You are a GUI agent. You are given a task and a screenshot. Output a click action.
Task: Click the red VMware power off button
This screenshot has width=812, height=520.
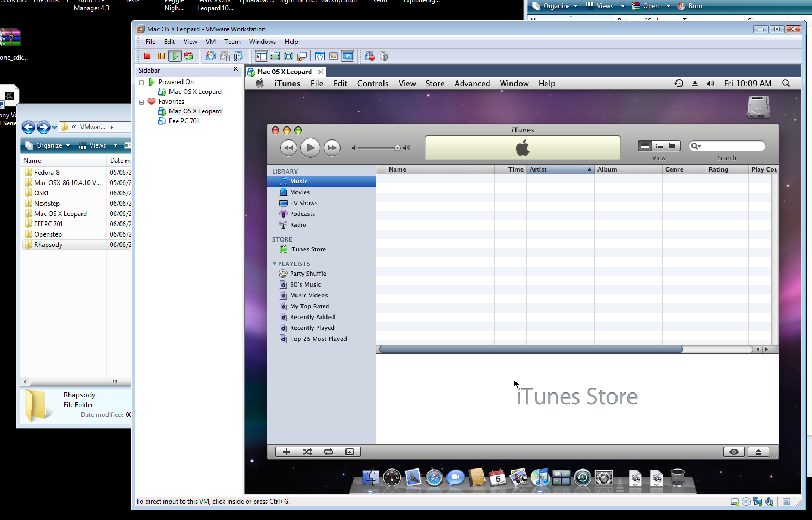pos(147,56)
